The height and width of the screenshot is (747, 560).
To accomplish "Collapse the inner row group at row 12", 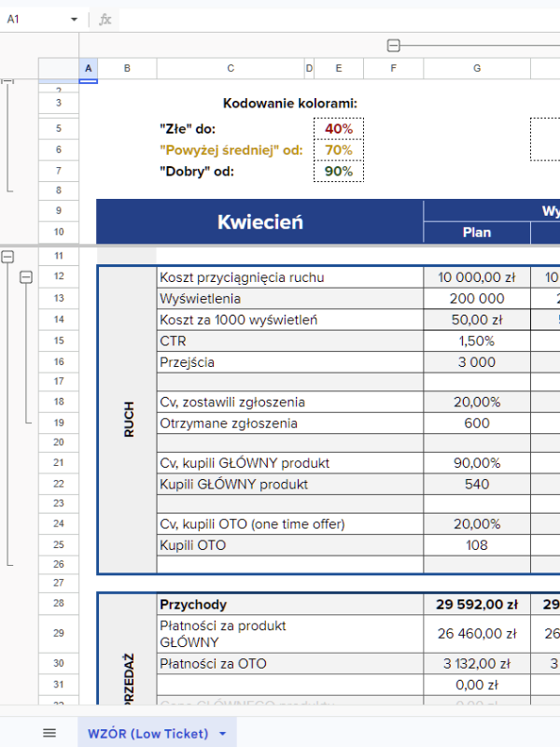I will click(26, 277).
